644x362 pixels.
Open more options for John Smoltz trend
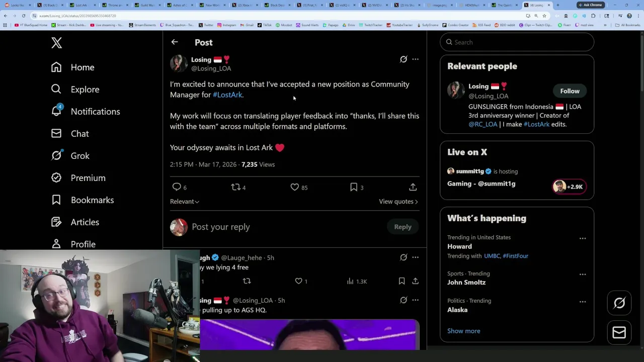tap(583, 275)
